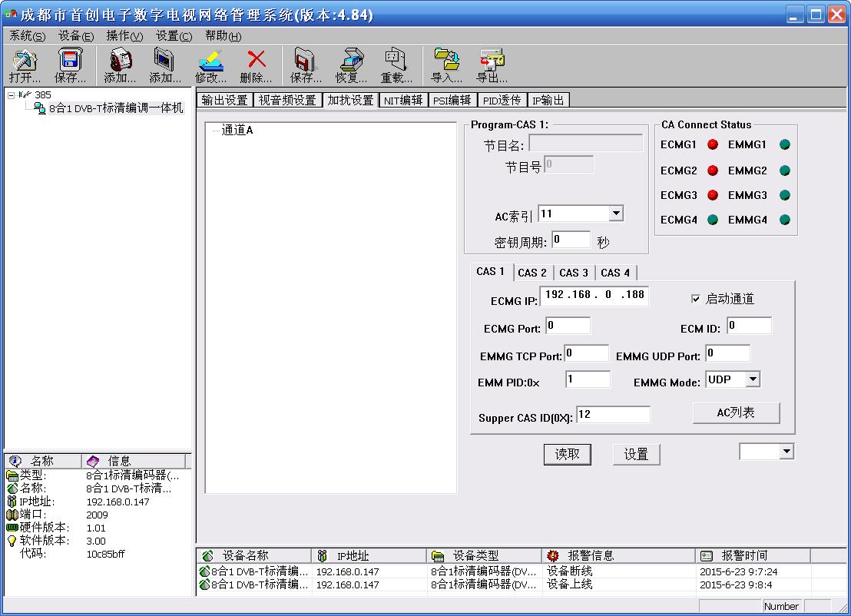Click the 报警时间 column header icon

(707, 556)
